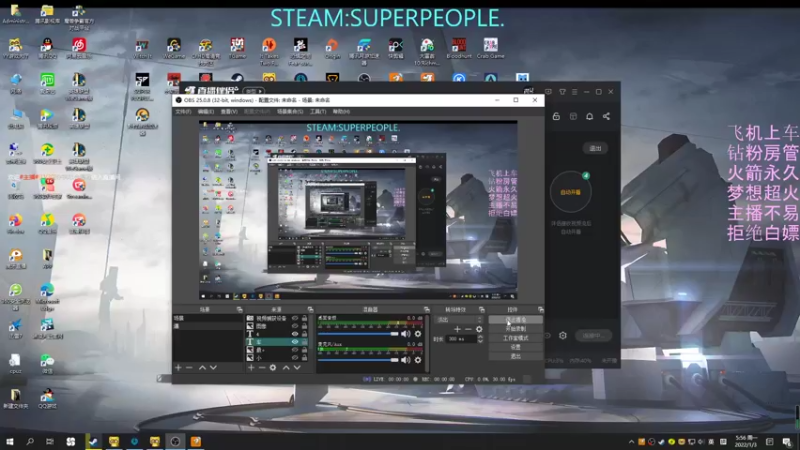Click 退出 button in OBS controls
Viewport: 800px width, 450px height.
pyautogui.click(x=515, y=356)
